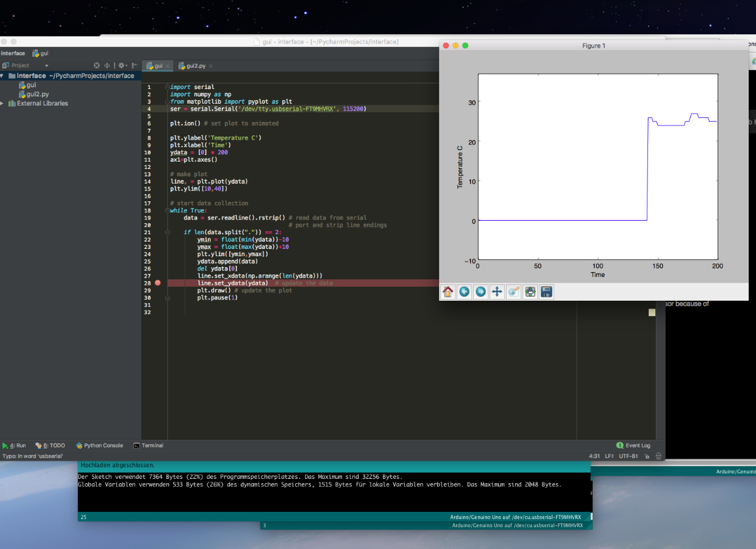756x549 pixels.
Task: Go back to previous view in Figure 1
Action: (x=464, y=292)
